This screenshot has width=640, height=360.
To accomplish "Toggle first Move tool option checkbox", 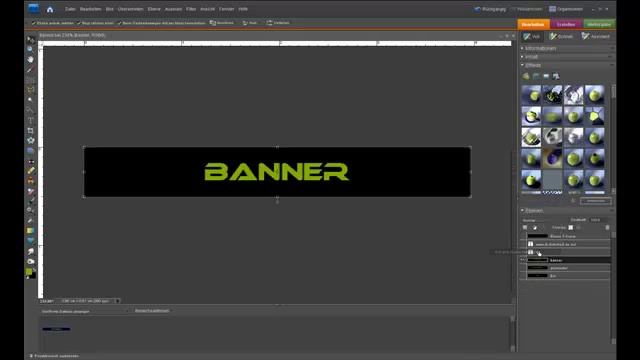I will 34,23.
